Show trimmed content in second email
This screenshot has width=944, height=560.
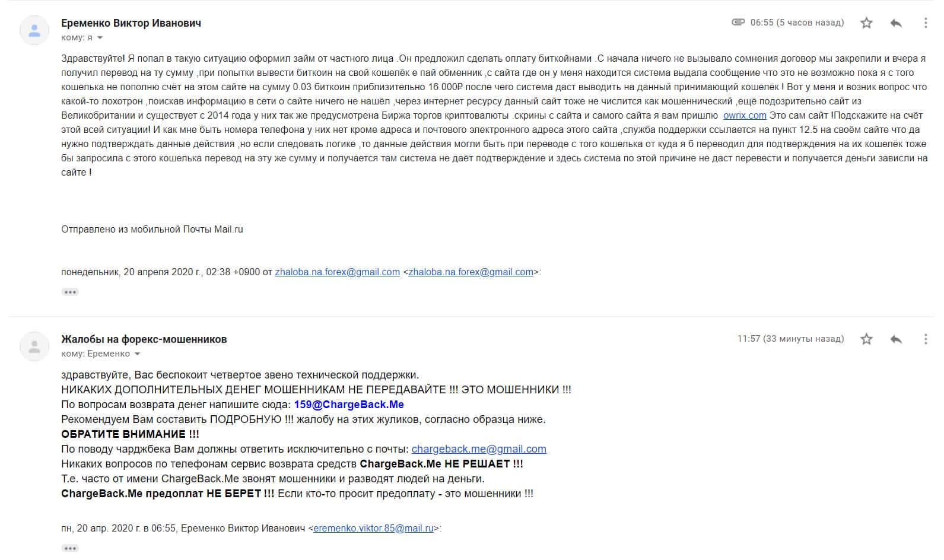(70, 548)
